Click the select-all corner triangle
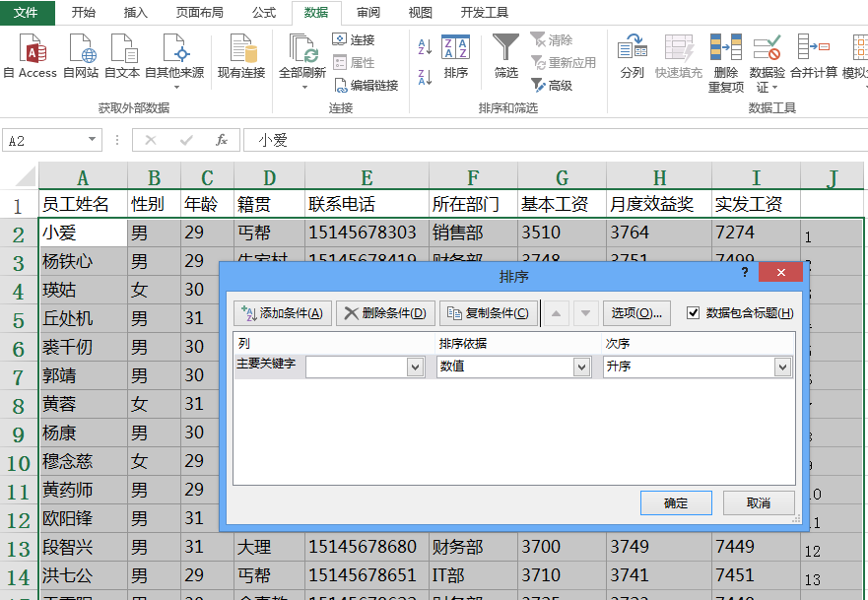 pyautogui.click(x=25, y=177)
